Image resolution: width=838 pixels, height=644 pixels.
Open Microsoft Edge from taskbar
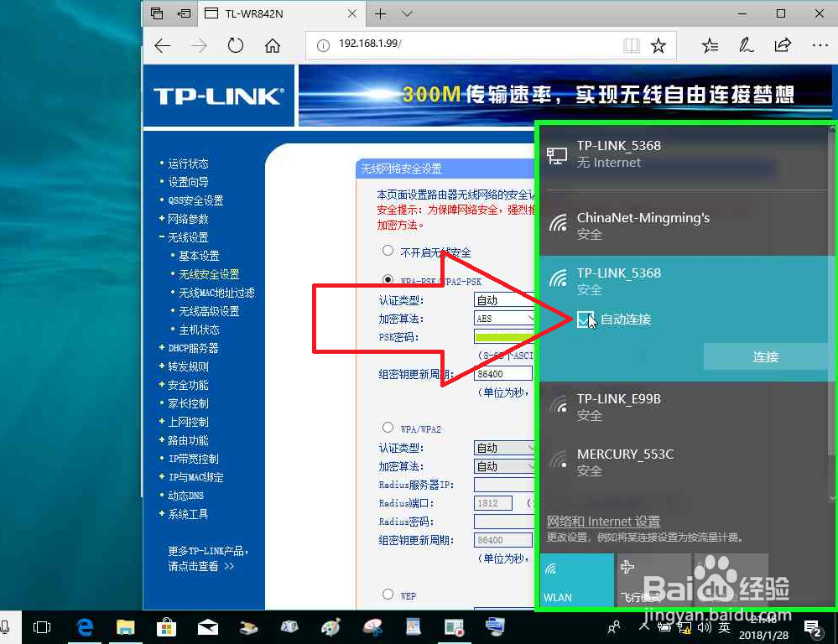tap(85, 627)
